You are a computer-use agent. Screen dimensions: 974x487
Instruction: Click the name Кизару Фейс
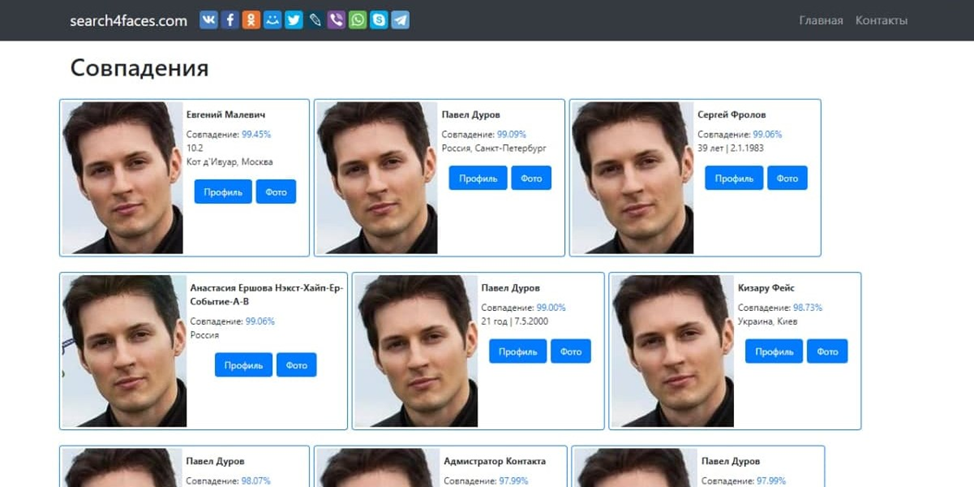click(767, 288)
